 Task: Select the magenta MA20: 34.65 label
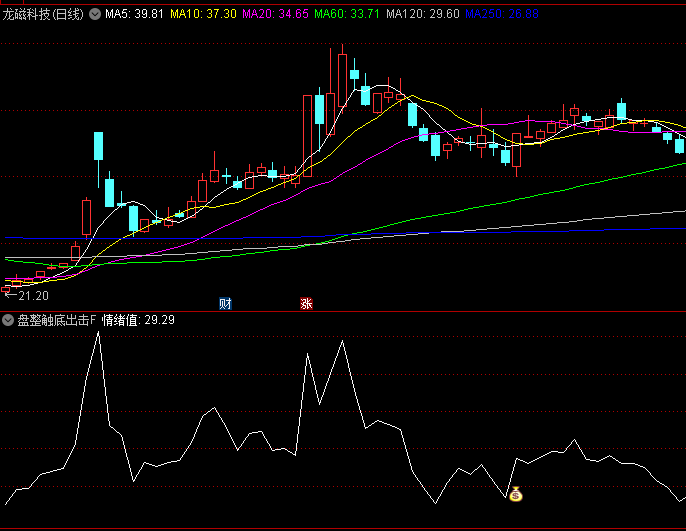(x=276, y=14)
